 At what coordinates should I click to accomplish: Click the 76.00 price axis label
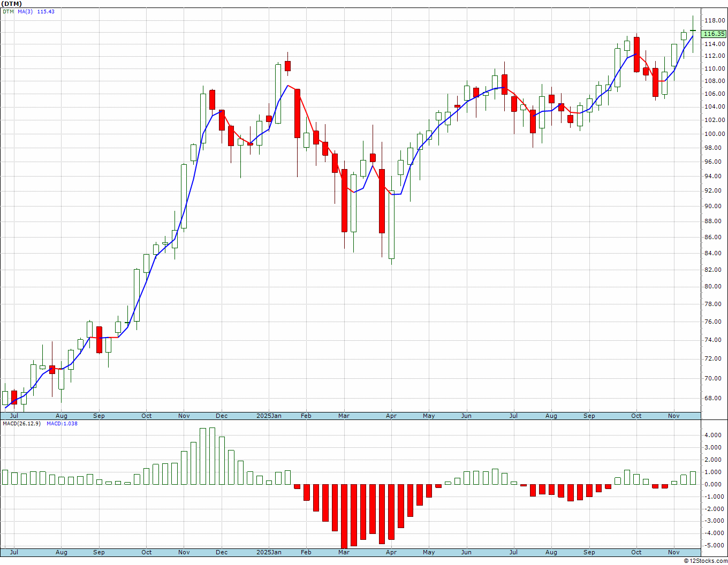(714, 322)
